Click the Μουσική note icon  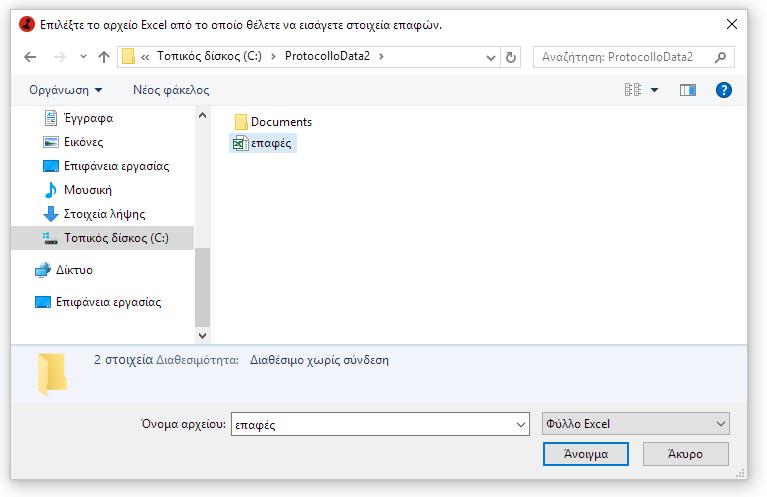(50, 190)
